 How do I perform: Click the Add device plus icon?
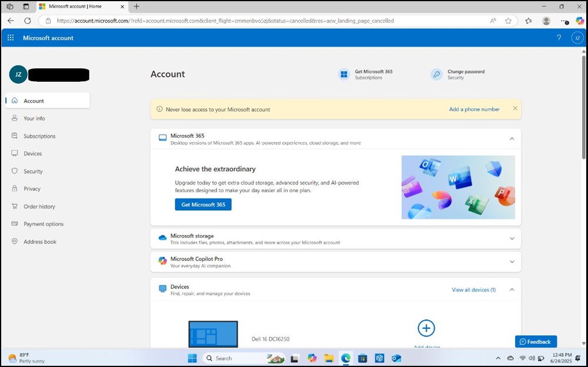426,328
